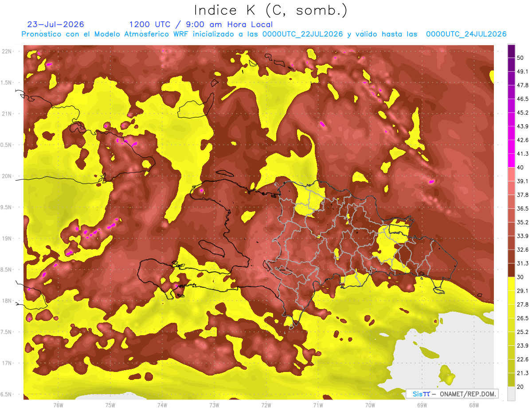Click the latitude axis label "19N"
The height and width of the screenshot is (411, 532).
7,239
